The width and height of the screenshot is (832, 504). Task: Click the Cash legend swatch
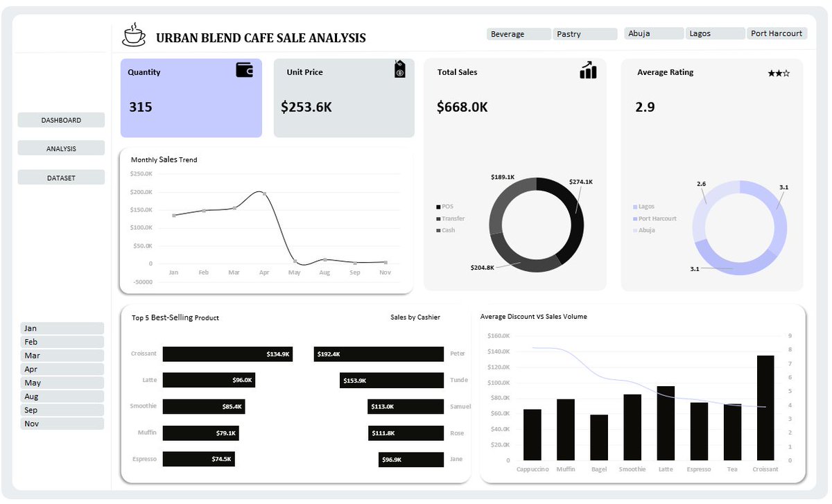click(438, 230)
